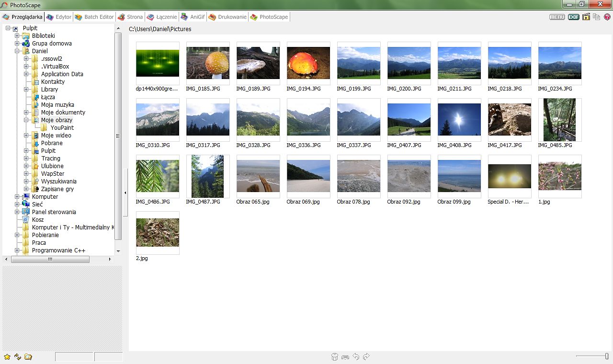Select the Moja muzyka folder icon

(35, 105)
